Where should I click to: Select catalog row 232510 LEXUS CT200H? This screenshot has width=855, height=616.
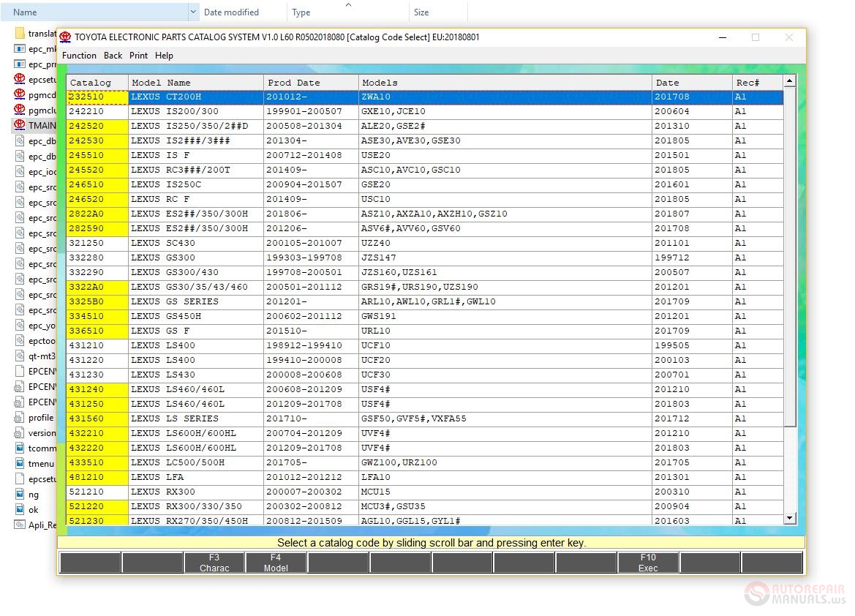pos(425,97)
